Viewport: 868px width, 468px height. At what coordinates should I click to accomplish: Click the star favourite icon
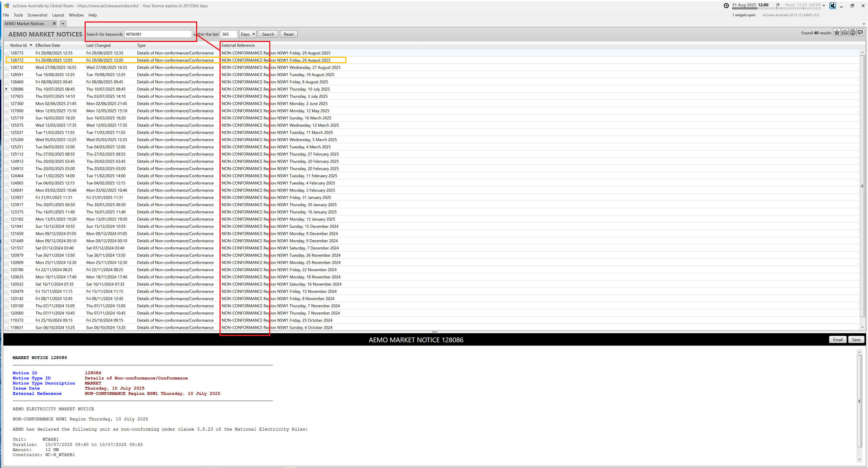pyautogui.click(x=837, y=33)
